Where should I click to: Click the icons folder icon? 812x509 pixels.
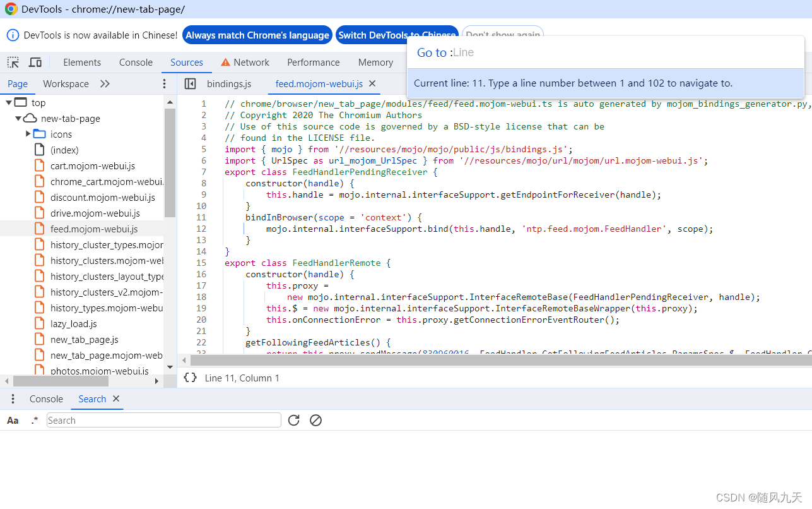tap(39, 134)
